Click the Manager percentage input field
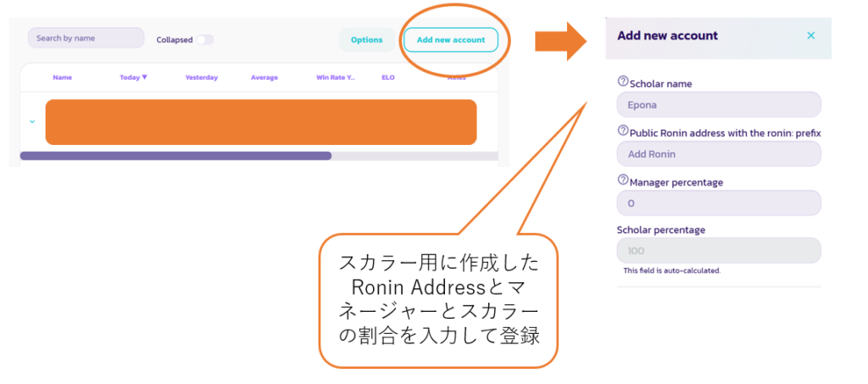Viewport: 868px width, 384px height. 719,203
